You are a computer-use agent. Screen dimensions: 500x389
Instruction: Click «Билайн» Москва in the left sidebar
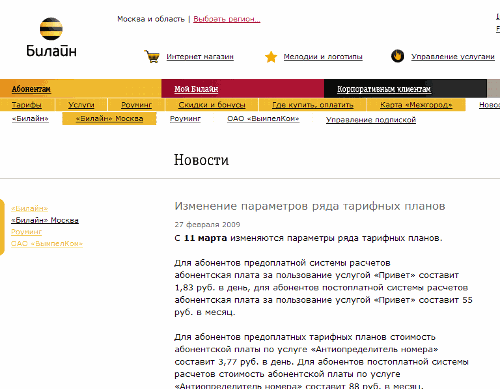pyautogui.click(x=45, y=220)
